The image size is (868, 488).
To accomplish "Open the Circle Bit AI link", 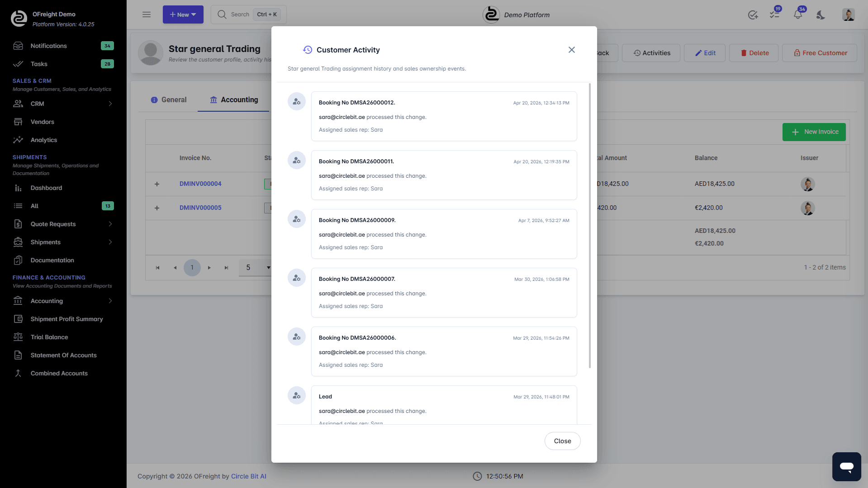I will point(248,476).
